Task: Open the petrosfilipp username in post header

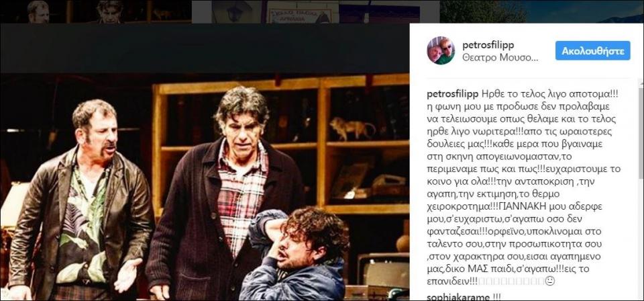Action: pos(488,45)
